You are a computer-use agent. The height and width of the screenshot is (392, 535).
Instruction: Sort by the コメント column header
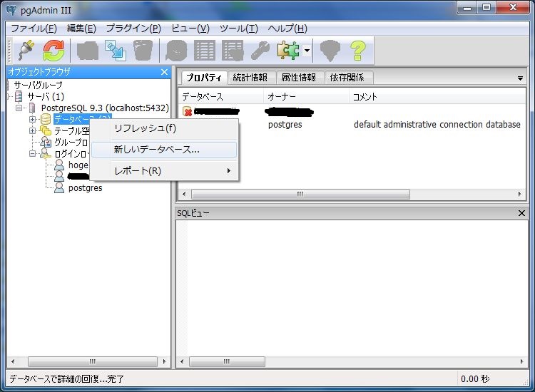(x=437, y=97)
